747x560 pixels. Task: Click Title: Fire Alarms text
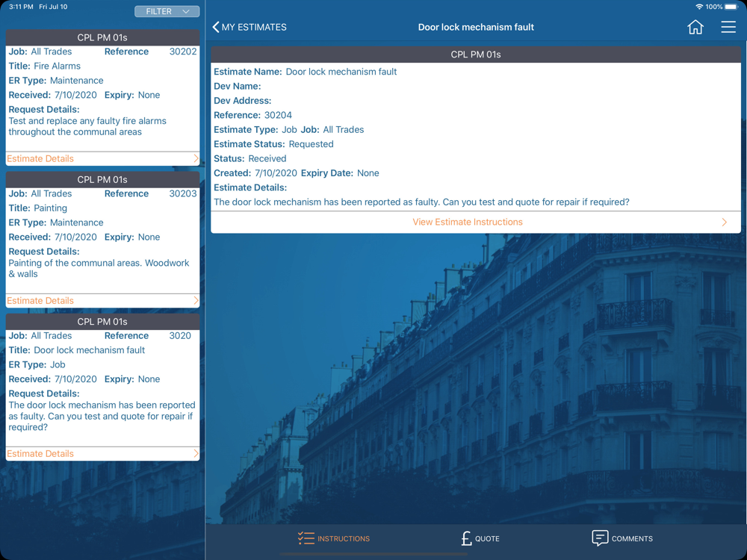pyautogui.click(x=44, y=66)
